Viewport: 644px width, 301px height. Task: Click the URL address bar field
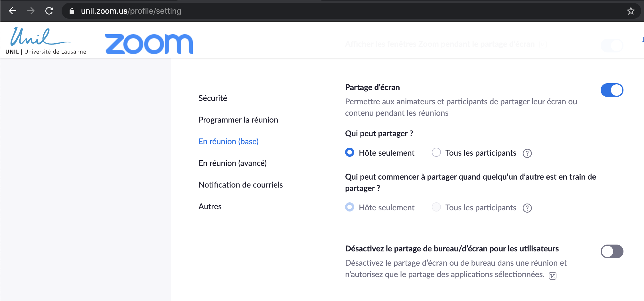coord(342,11)
